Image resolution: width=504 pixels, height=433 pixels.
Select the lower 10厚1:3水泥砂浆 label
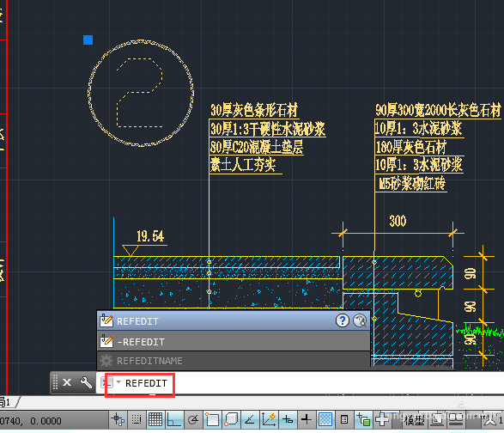pos(418,165)
